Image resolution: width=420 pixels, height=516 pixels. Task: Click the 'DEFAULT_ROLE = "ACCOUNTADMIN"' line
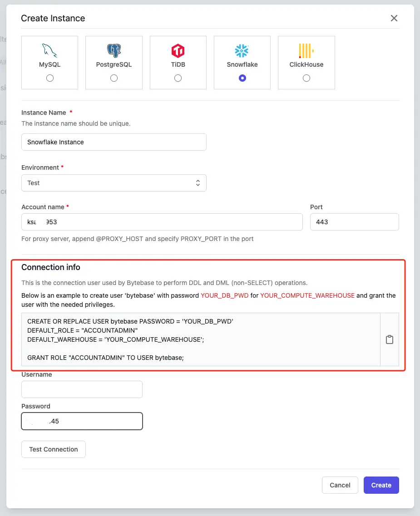coord(82,330)
